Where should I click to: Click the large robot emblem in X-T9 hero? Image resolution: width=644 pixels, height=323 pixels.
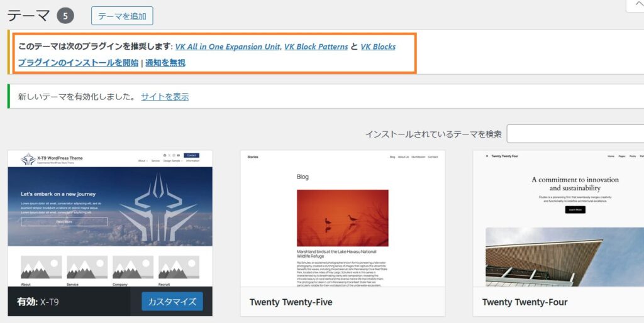(158, 207)
